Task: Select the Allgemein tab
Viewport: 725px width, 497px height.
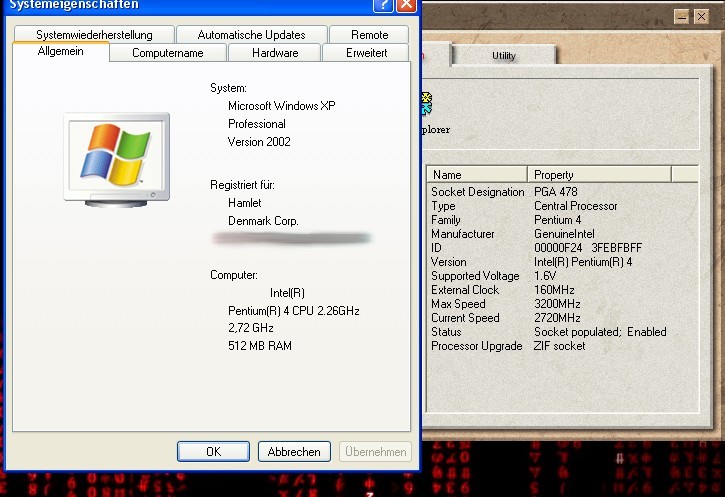Action: (61, 51)
